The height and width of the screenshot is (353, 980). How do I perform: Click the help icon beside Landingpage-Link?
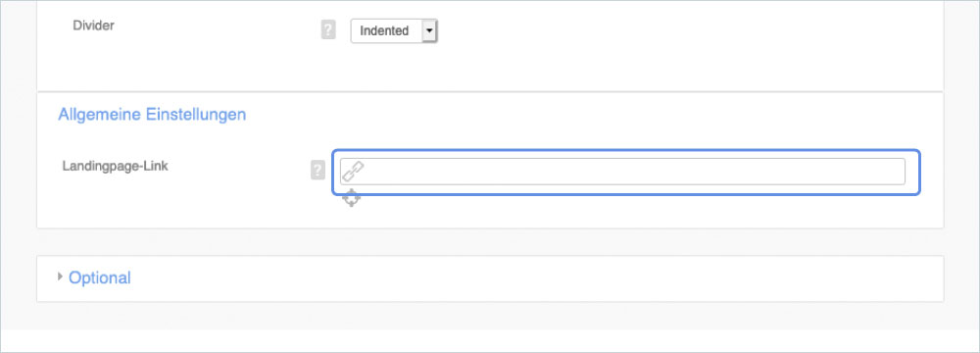tap(318, 170)
